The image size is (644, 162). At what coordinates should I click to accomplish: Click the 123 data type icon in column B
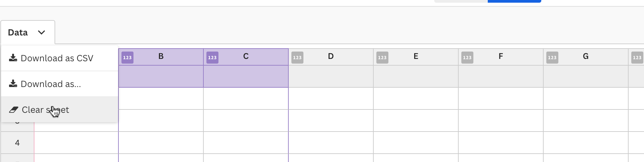[x=127, y=58]
